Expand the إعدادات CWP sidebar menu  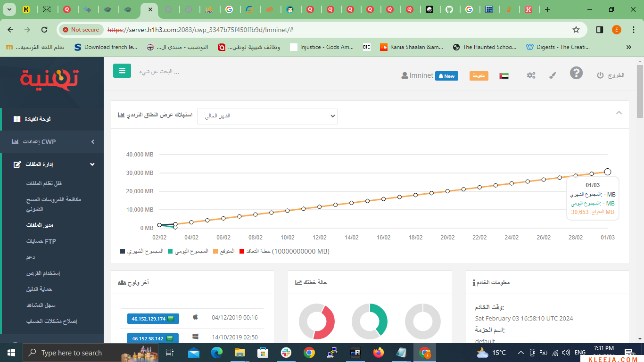52,141
